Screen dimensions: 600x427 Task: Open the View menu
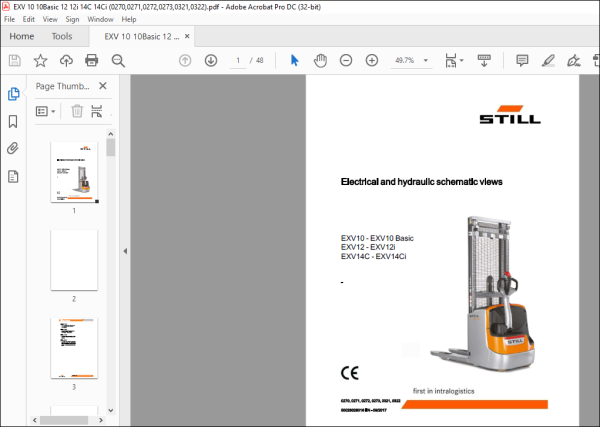[x=50, y=19]
